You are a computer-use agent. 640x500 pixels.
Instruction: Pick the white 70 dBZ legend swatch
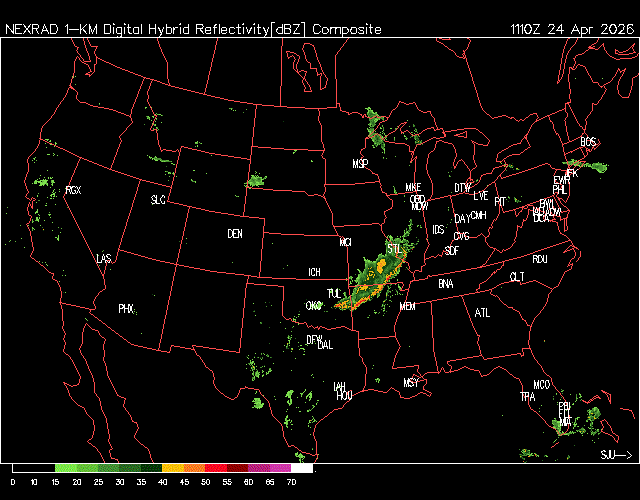(302, 468)
